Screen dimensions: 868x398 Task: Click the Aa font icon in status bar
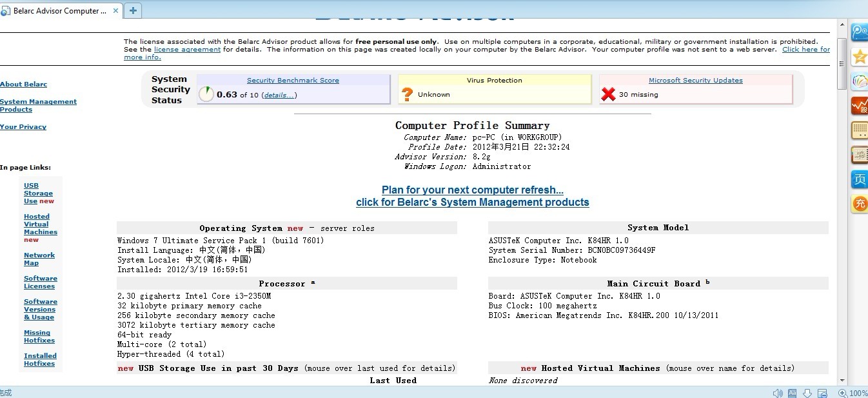tap(792, 393)
